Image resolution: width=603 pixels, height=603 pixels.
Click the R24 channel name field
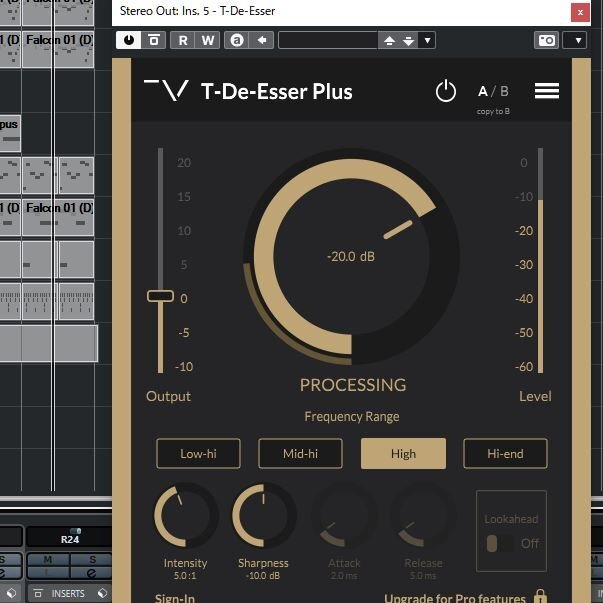tap(70, 540)
